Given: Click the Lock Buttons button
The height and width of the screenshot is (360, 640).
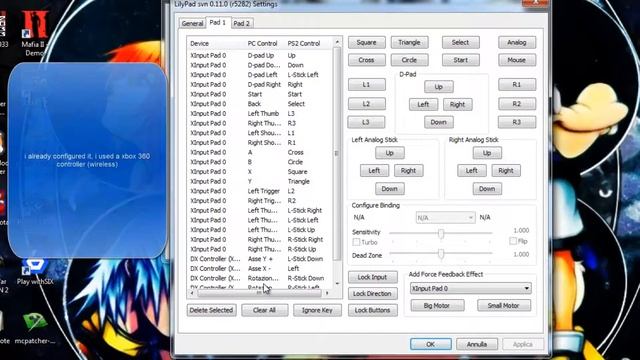Looking at the screenshot, I should point(373,310).
